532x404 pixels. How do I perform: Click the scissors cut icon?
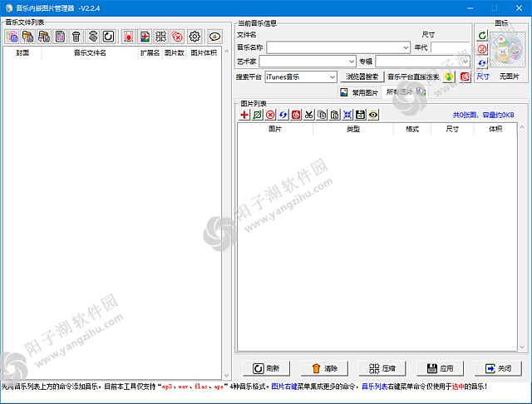click(308, 115)
